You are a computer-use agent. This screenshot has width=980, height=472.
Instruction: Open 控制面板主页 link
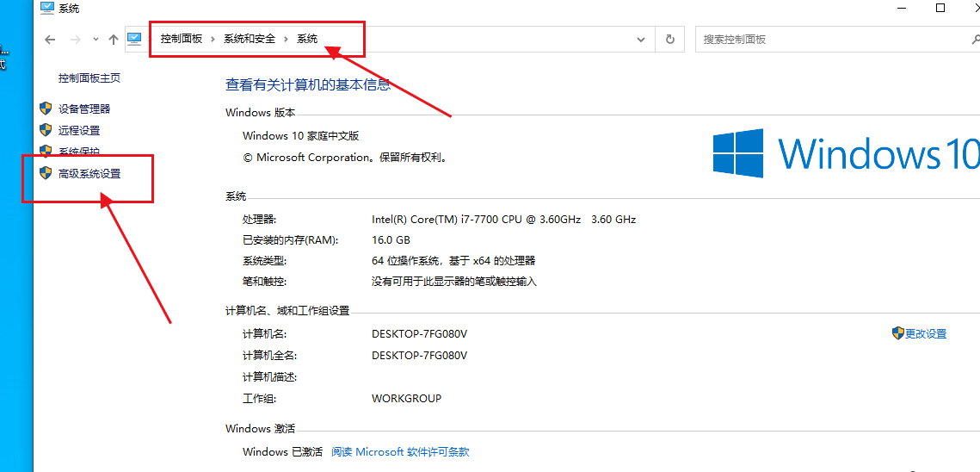[89, 78]
